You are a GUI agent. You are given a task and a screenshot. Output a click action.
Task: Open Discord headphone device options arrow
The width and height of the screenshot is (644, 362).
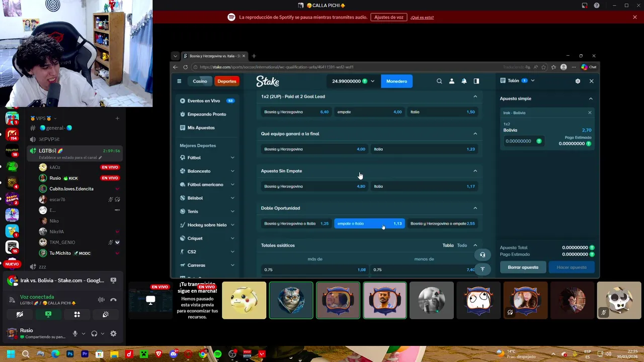(x=102, y=333)
